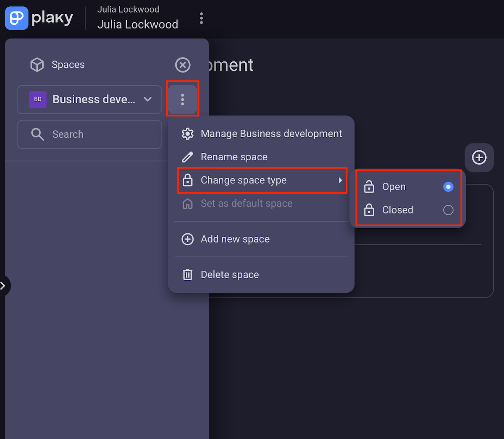This screenshot has height=439, width=504.
Task: Click the pencil icon next to Rename space
Action: tap(187, 157)
